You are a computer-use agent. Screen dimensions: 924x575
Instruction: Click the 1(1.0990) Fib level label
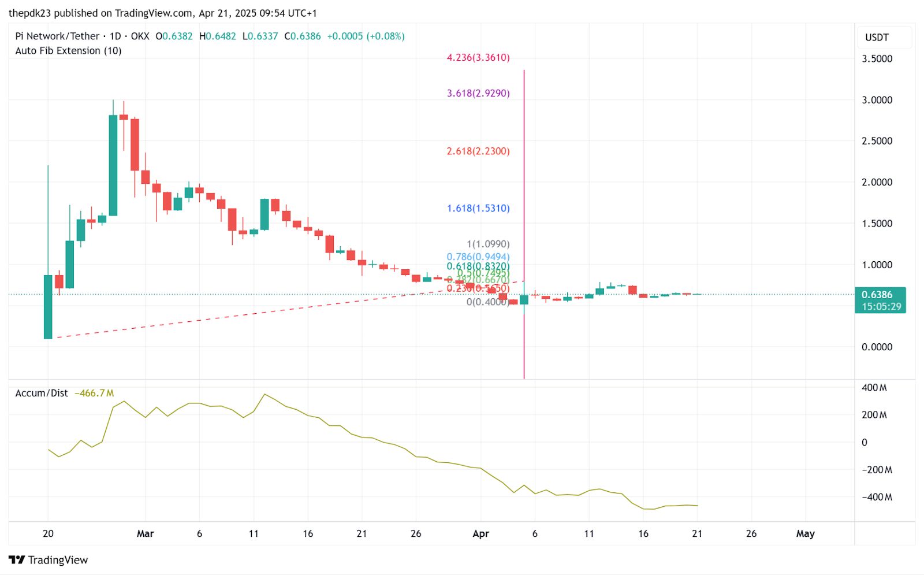488,244
